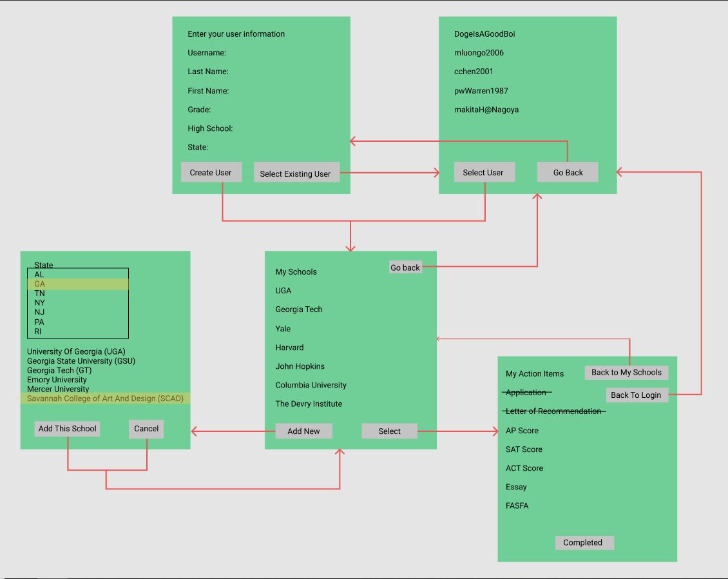728x579 pixels.
Task: Click the High School field label
Action: (x=210, y=128)
